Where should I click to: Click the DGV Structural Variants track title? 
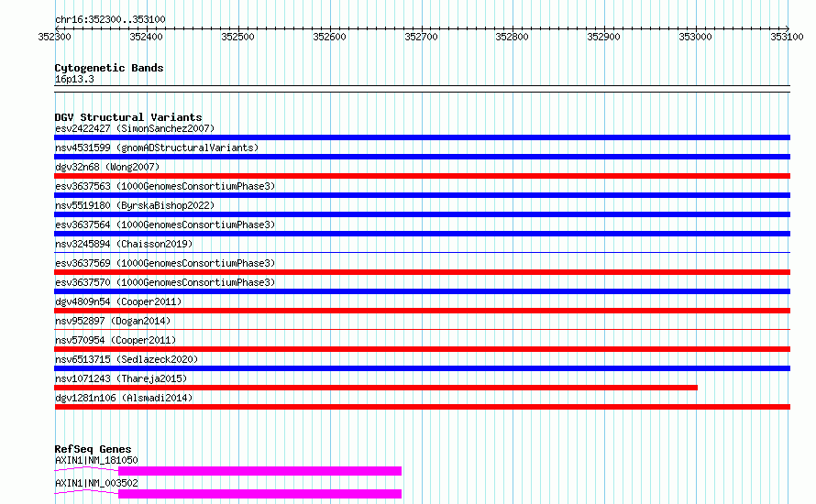(x=128, y=117)
